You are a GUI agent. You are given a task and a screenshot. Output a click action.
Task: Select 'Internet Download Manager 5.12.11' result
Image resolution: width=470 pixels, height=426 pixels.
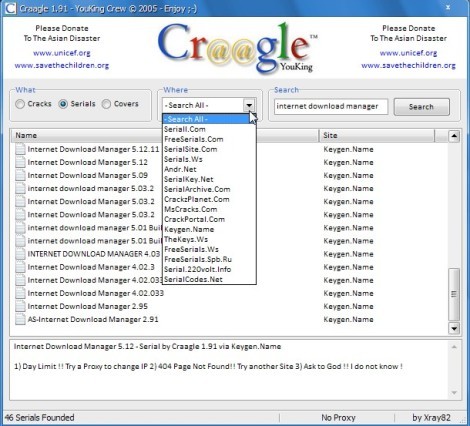pos(93,149)
